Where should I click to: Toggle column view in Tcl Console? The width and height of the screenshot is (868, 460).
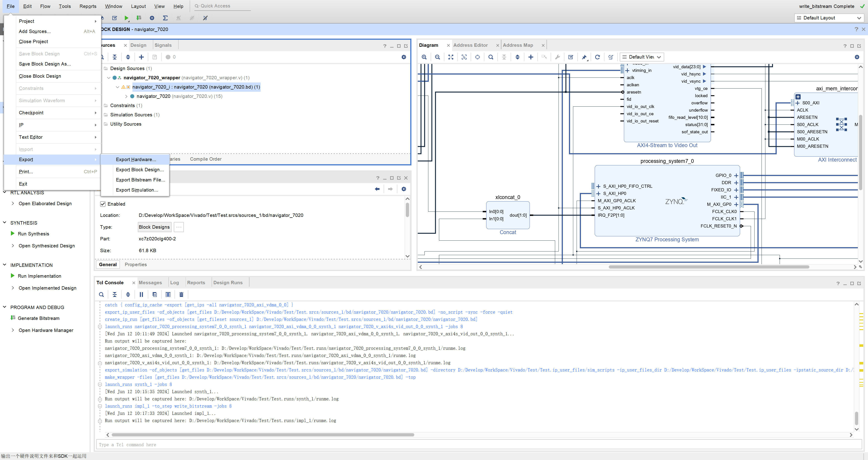(x=168, y=295)
